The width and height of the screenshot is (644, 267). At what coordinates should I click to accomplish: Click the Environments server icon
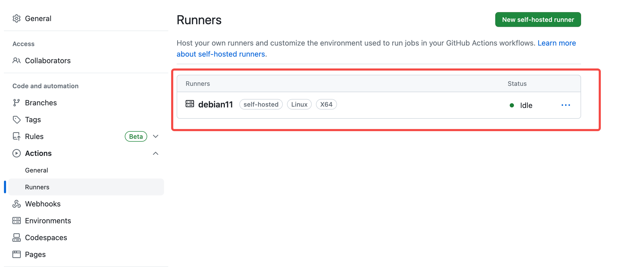(17, 221)
